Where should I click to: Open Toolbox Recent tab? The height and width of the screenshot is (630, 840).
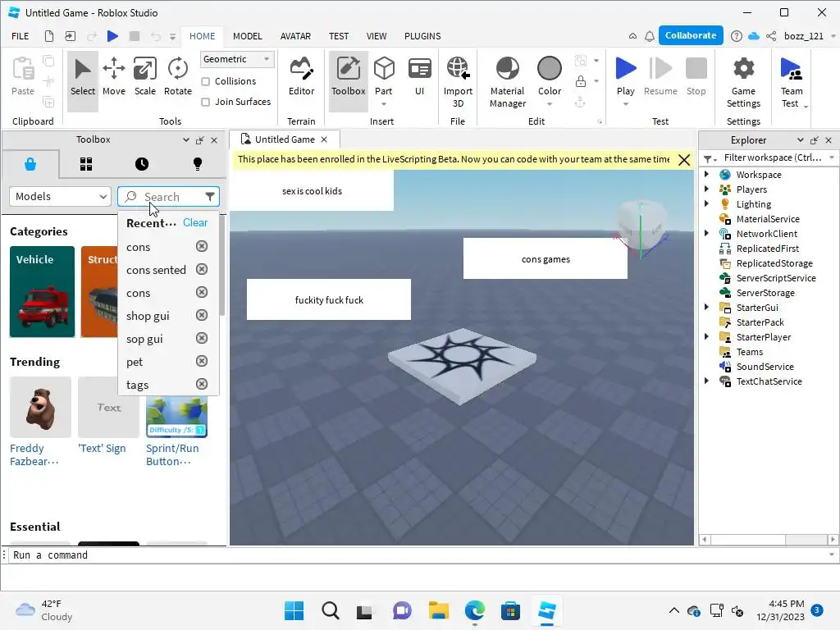click(142, 164)
